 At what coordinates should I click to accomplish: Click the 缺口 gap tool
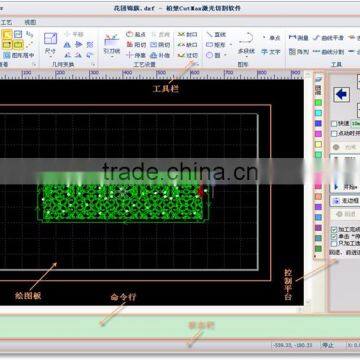pos(187,45)
